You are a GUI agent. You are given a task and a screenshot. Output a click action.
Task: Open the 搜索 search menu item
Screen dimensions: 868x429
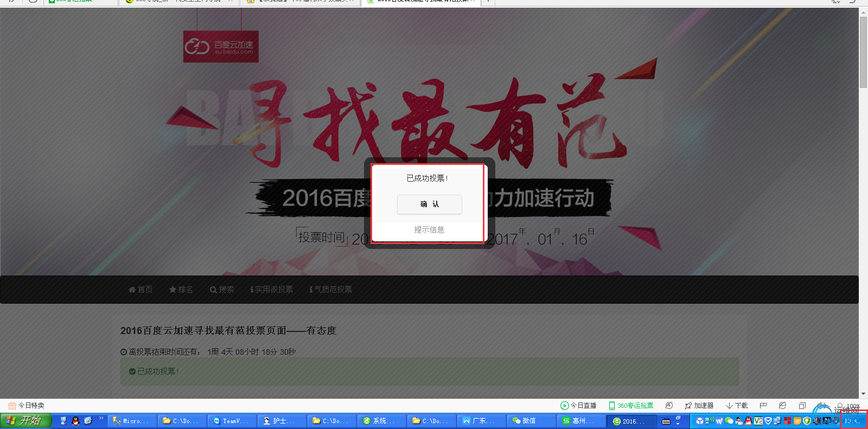[x=222, y=290]
